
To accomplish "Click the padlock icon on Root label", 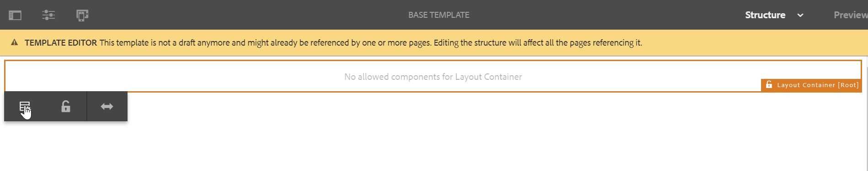I will point(769,85).
